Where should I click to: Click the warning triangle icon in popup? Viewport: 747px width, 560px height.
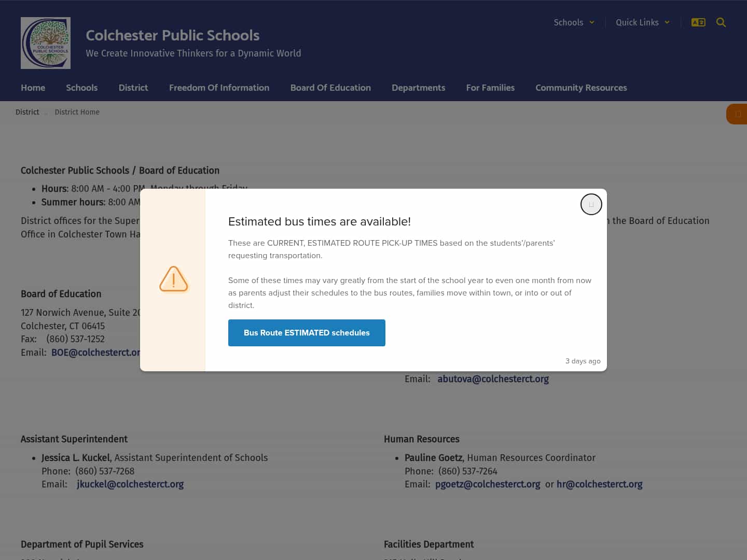(x=173, y=279)
